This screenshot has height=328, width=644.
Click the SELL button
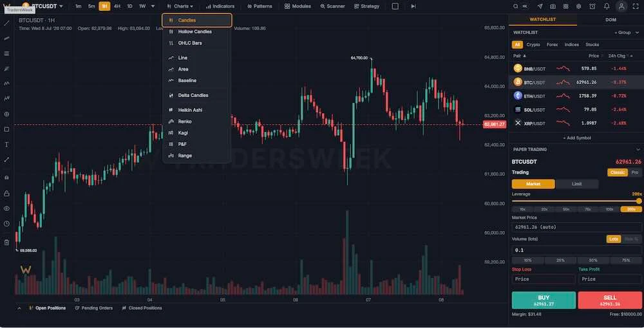tap(610, 300)
